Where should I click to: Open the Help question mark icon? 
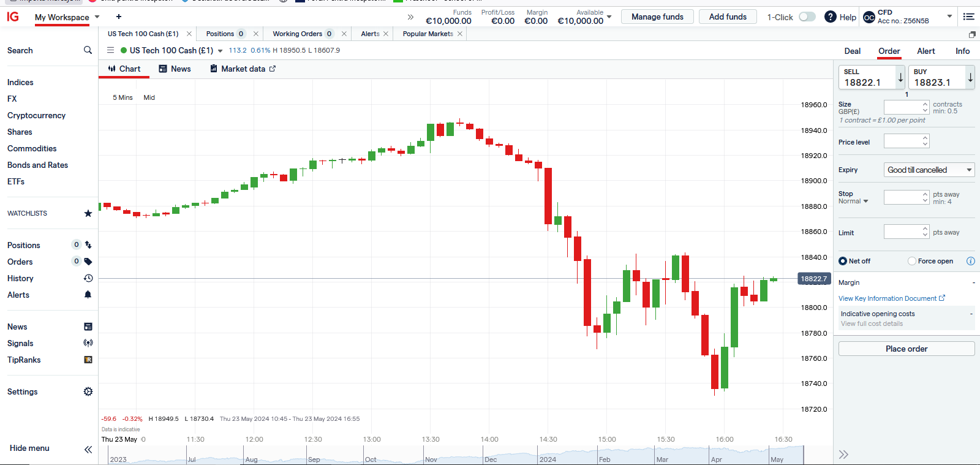tap(830, 17)
